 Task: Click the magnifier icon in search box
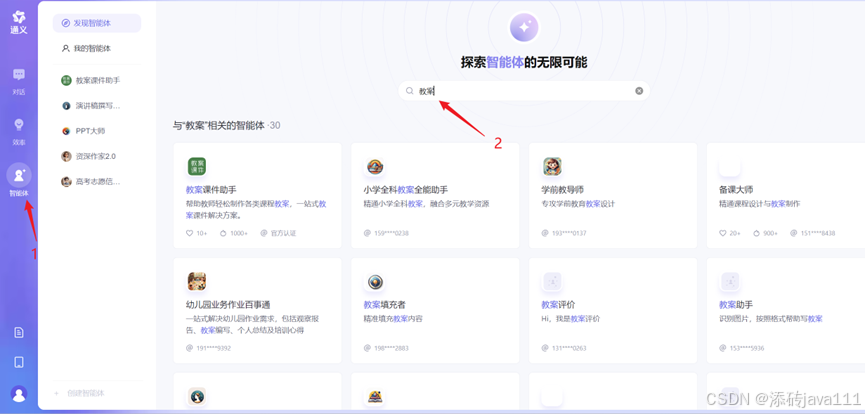pyautogui.click(x=409, y=91)
